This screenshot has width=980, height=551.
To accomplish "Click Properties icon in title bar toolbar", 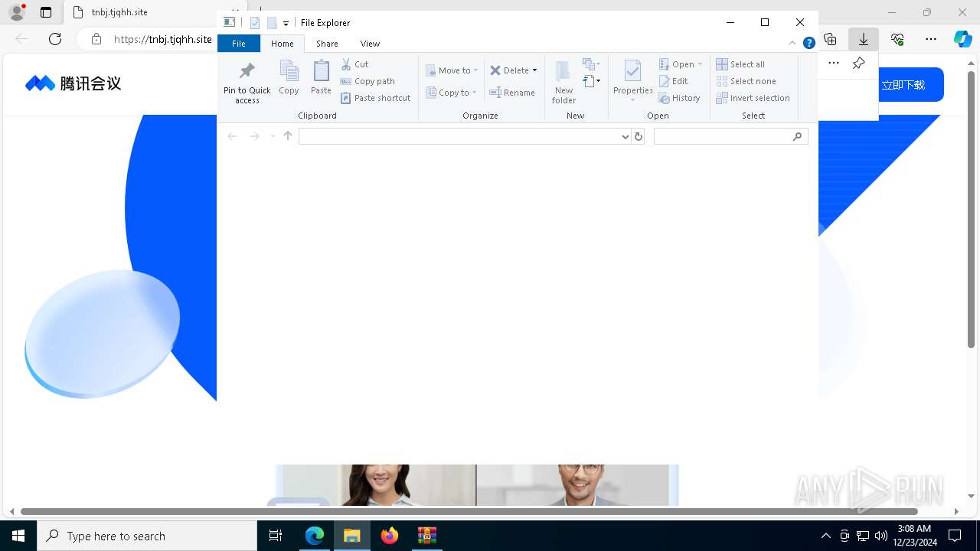I will [x=255, y=23].
